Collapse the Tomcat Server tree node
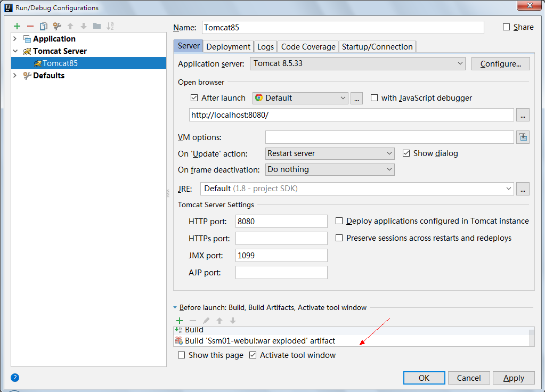Screen dimensions: 545x392 tap(15, 51)
